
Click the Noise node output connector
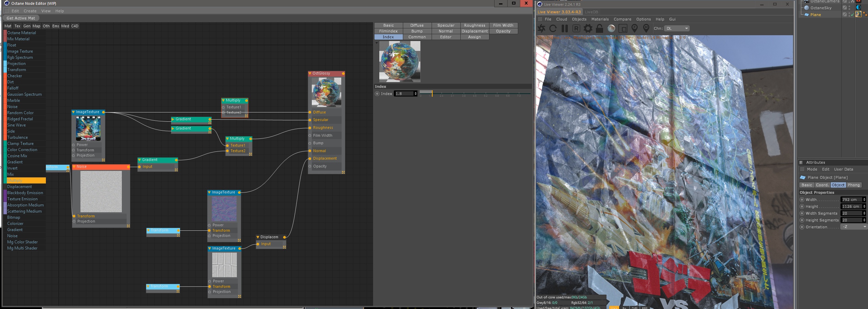pyautogui.click(x=128, y=167)
